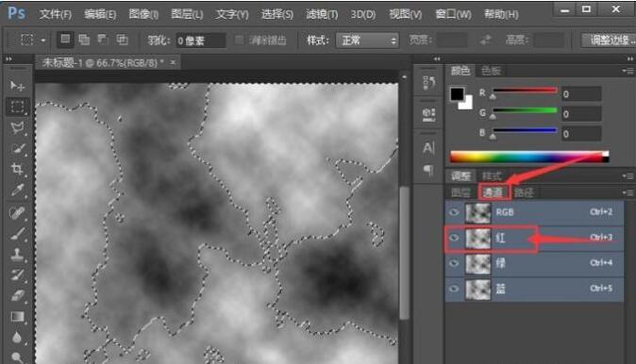The width and height of the screenshot is (636, 364).
Task: Click the swap width and height icon
Action: coord(486,40)
